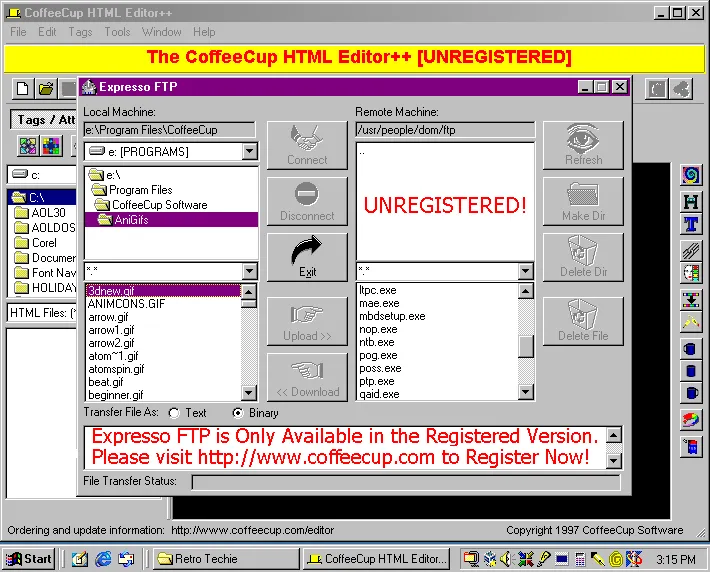This screenshot has width=710, height=572.
Task: Select mbdsetup.exe in remote file list
Action: (x=392, y=317)
